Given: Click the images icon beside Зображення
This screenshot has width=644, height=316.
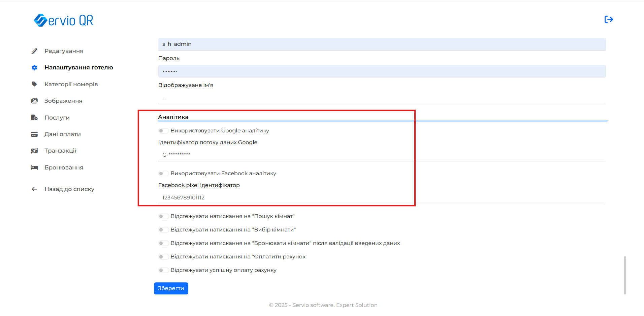Looking at the screenshot, I should [x=34, y=101].
